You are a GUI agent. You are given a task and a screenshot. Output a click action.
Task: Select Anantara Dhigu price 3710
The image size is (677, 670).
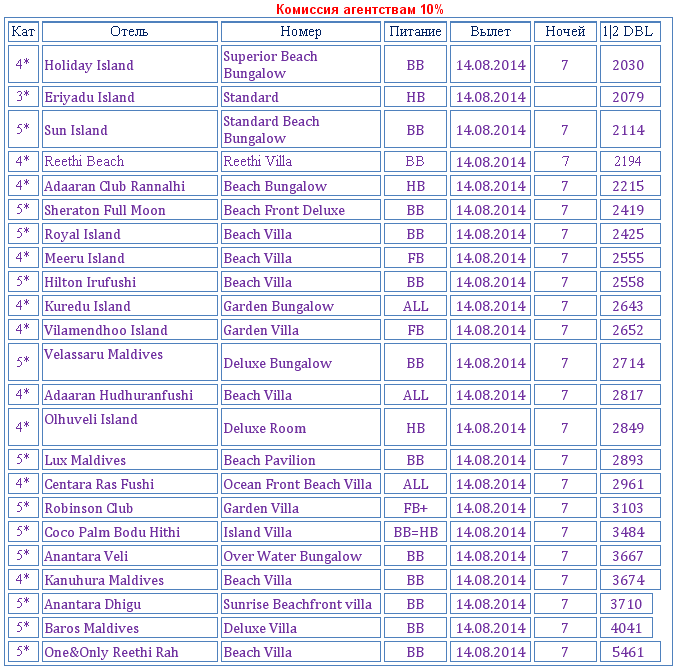tap(626, 604)
